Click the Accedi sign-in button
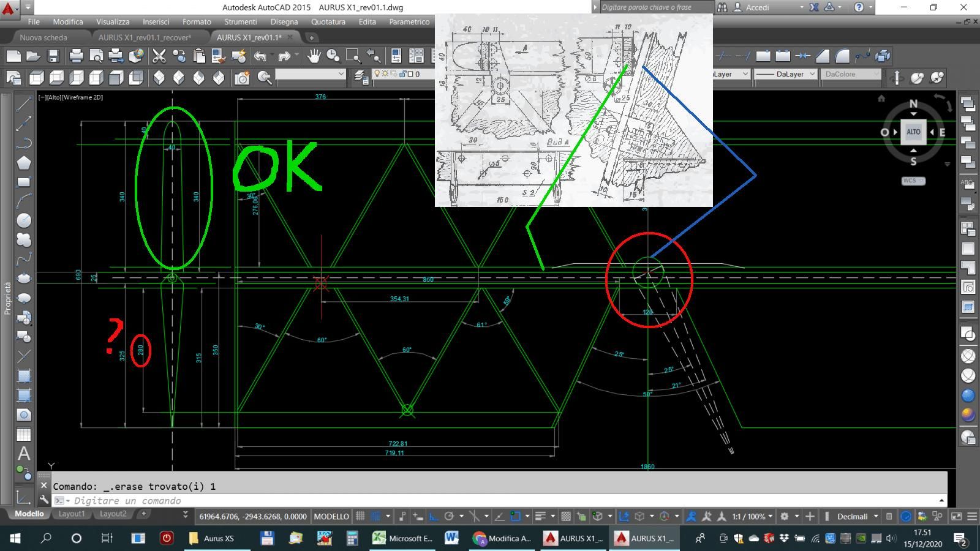 (x=758, y=7)
